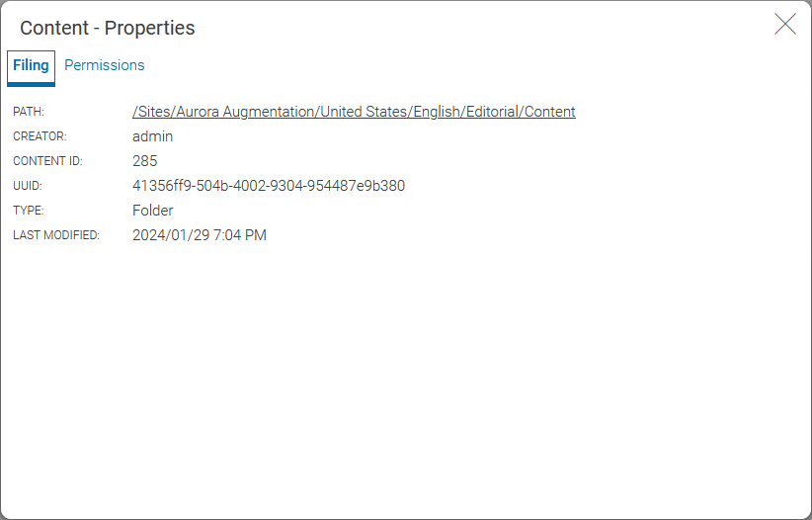Click the CONTENT ID field label
Viewport: 812px width, 520px height.
(x=47, y=161)
